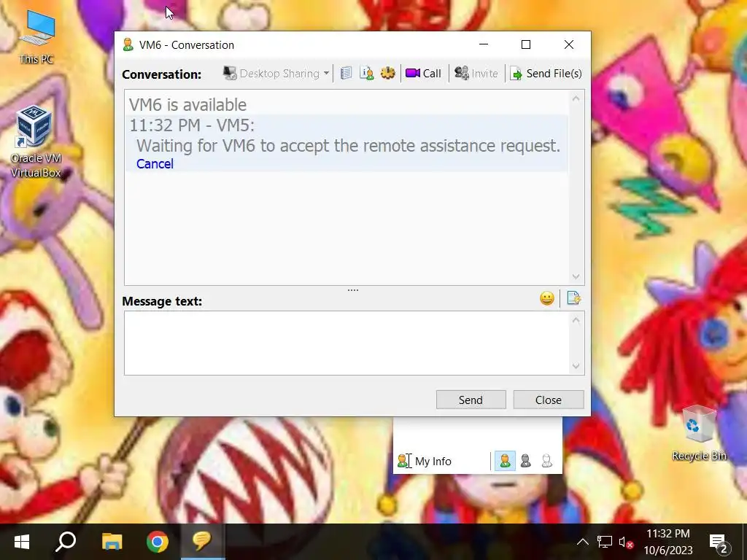The image size is (747, 560).
Task: Maximize the VM6 Conversation window
Action: pos(526,44)
